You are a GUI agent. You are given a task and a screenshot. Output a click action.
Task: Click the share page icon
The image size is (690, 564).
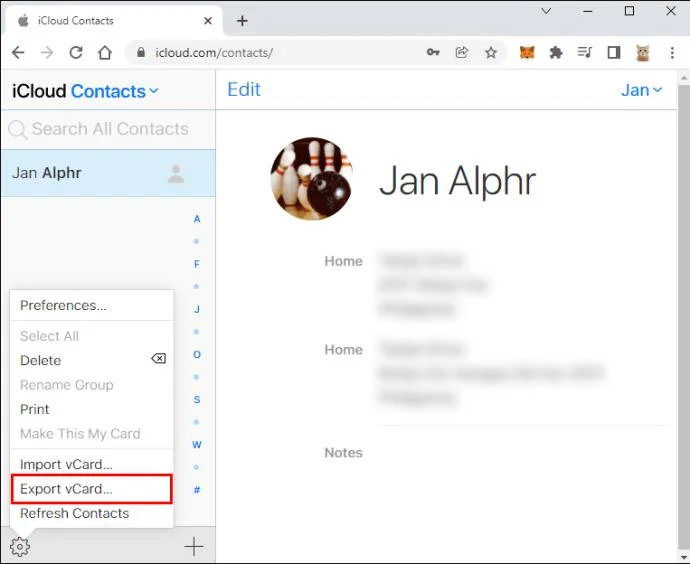(x=462, y=53)
